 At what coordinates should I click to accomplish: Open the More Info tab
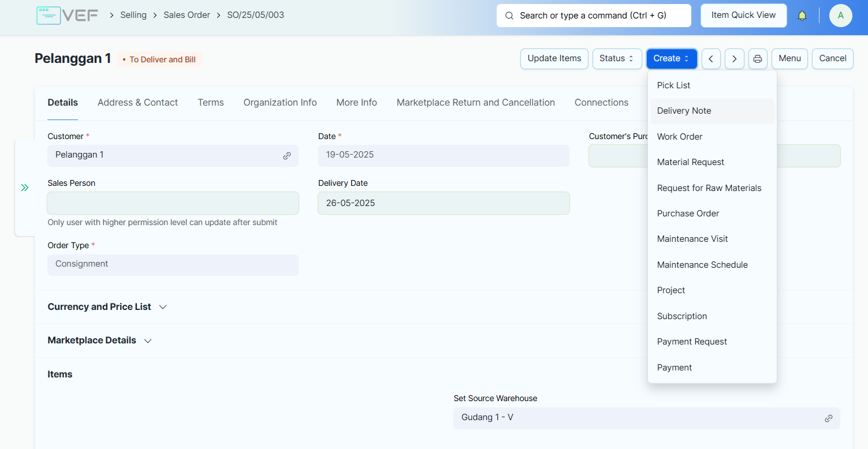[357, 103]
